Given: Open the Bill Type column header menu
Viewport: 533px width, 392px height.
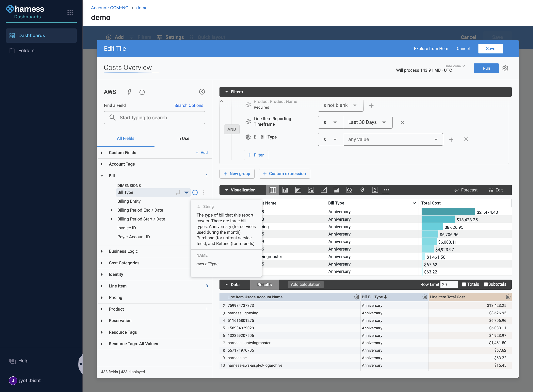Looking at the screenshot, I should point(414,203).
